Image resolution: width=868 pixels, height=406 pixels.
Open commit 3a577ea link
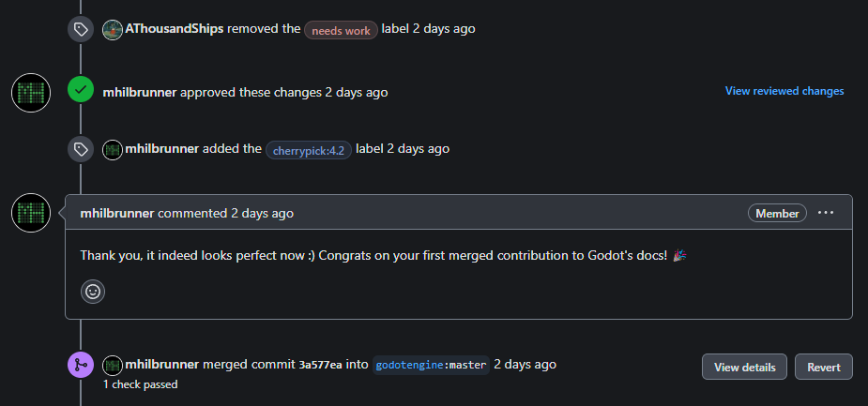click(x=321, y=365)
